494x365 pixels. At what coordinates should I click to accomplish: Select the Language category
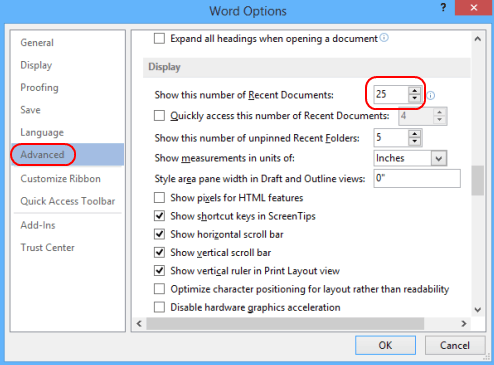[x=68, y=132]
